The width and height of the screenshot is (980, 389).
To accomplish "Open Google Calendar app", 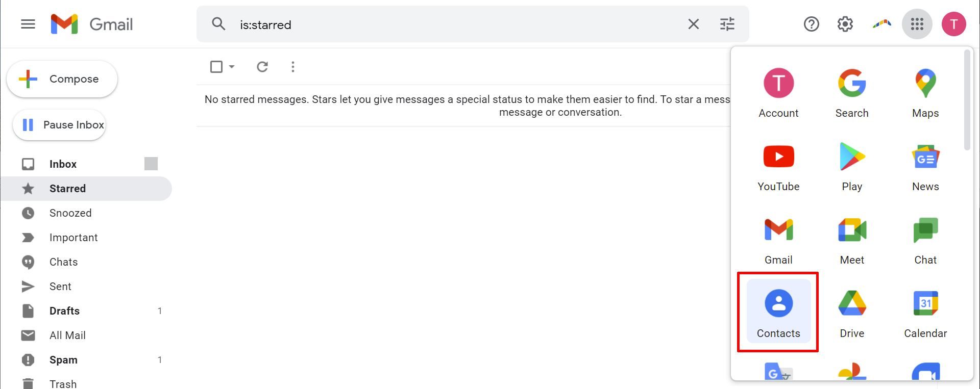I will coord(925,314).
